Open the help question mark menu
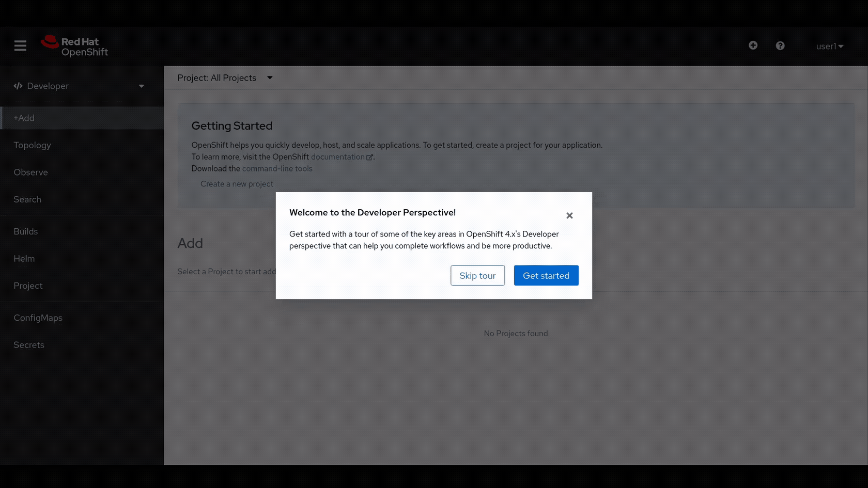The height and width of the screenshot is (488, 868). [x=780, y=46]
